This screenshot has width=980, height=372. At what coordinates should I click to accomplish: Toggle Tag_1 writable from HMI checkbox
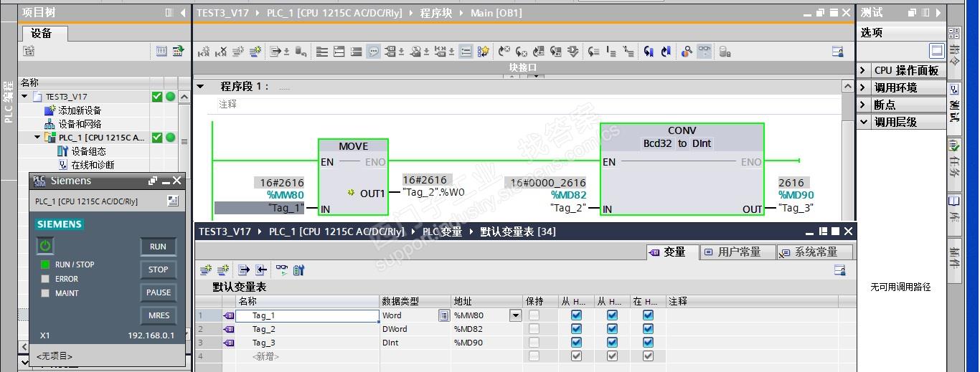612,315
